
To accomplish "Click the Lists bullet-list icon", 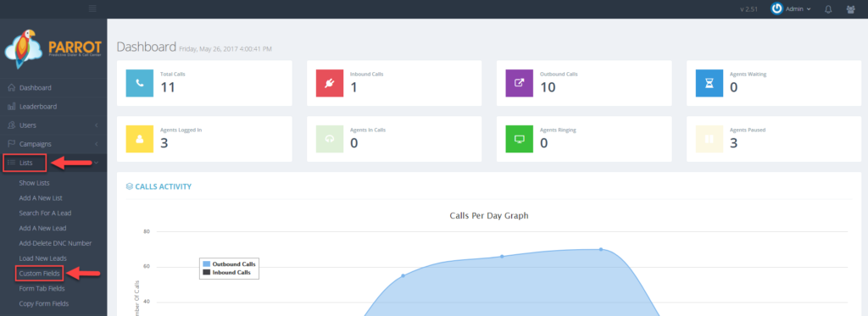I will (x=12, y=163).
